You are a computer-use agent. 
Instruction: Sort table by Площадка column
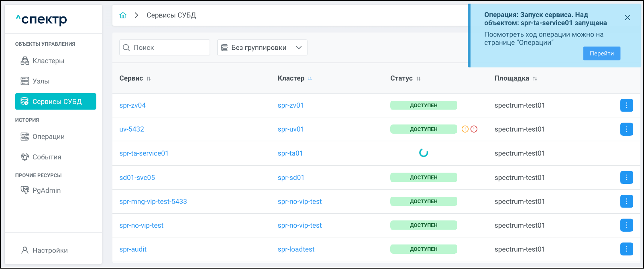click(x=535, y=79)
